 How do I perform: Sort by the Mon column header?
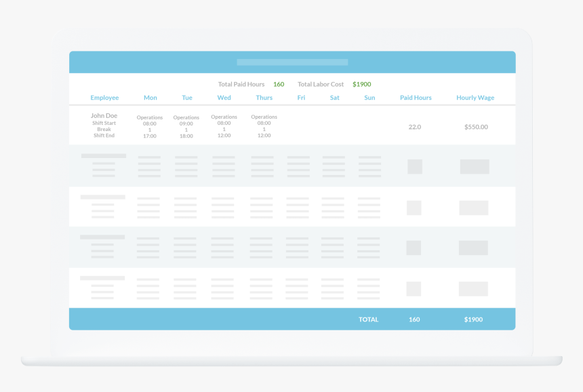click(x=150, y=98)
